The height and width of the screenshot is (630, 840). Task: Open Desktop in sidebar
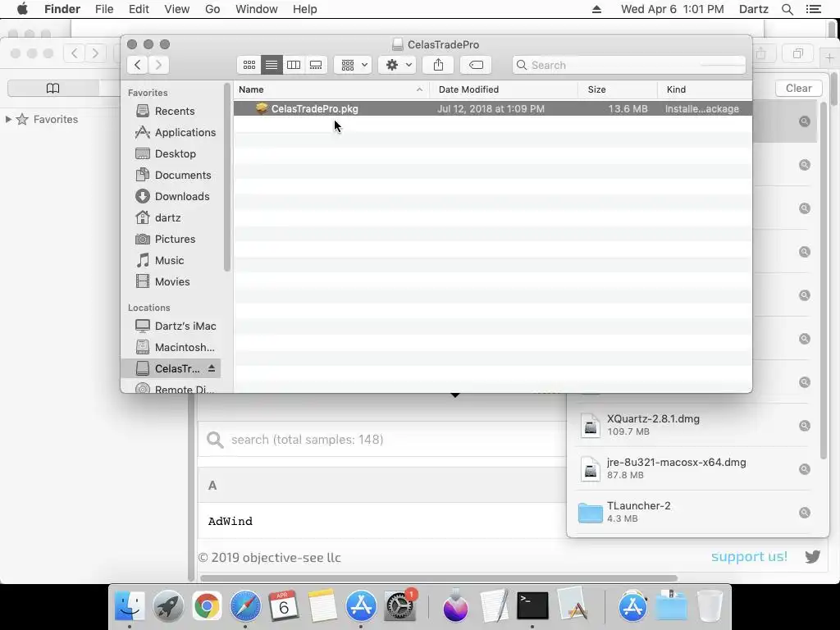pos(176,153)
